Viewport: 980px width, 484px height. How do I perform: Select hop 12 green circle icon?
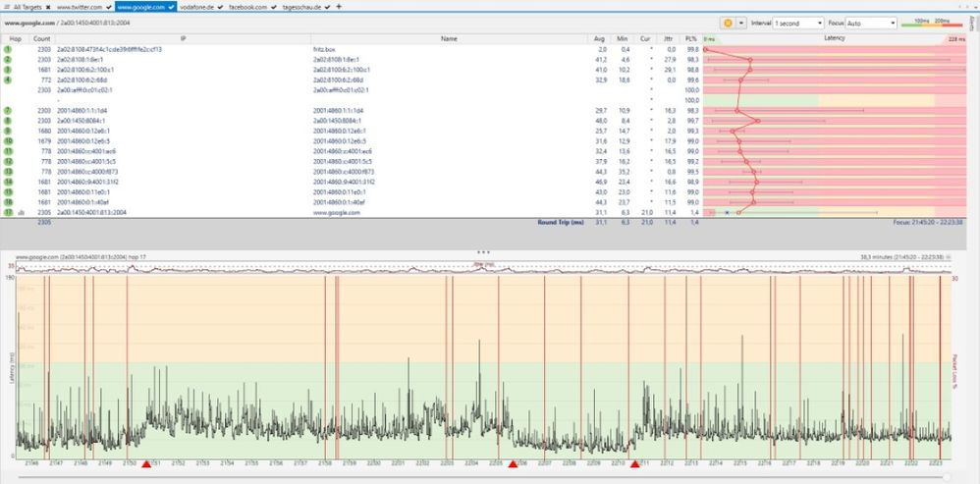click(x=8, y=161)
